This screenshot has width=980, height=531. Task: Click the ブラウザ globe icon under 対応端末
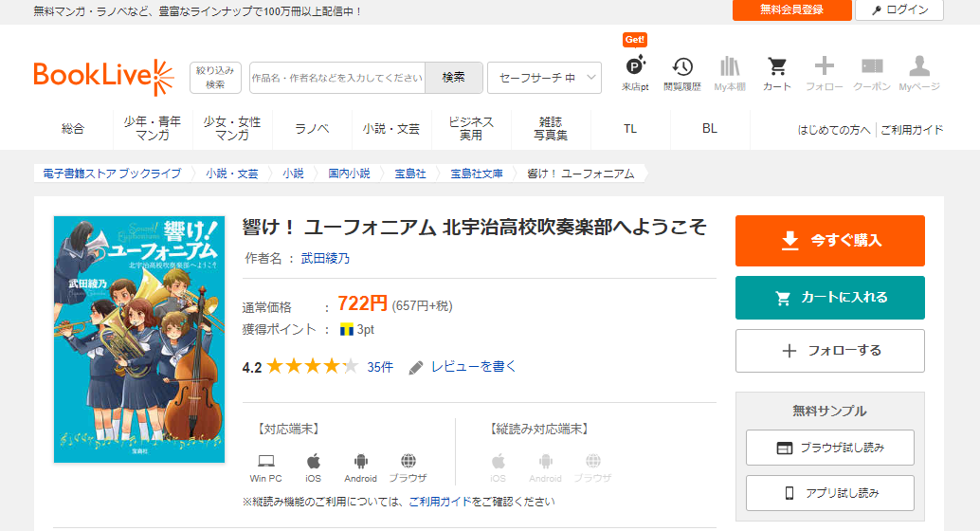tap(408, 462)
